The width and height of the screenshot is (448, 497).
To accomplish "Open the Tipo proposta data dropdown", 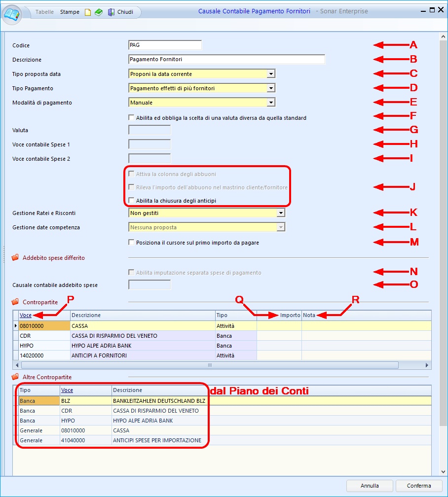I will pyautogui.click(x=270, y=74).
